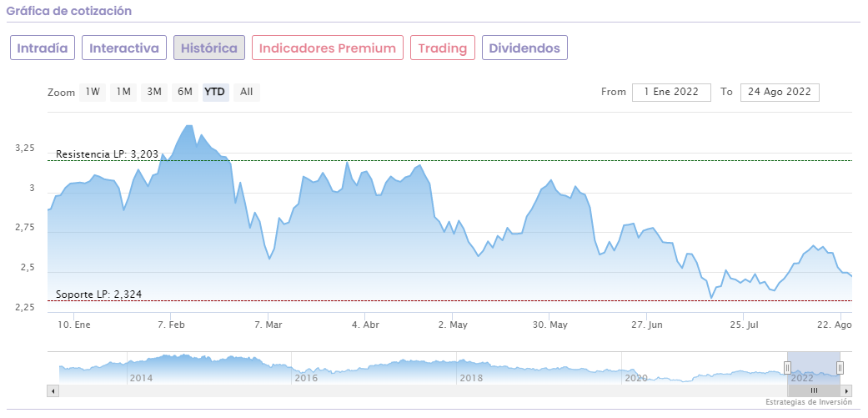
Task: Click the right range handle of navigator
Action: [x=840, y=367]
